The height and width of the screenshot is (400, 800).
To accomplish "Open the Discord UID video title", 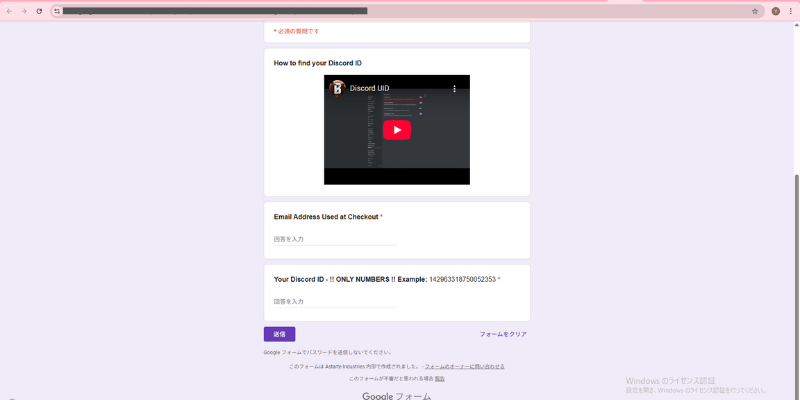I will pyautogui.click(x=369, y=88).
